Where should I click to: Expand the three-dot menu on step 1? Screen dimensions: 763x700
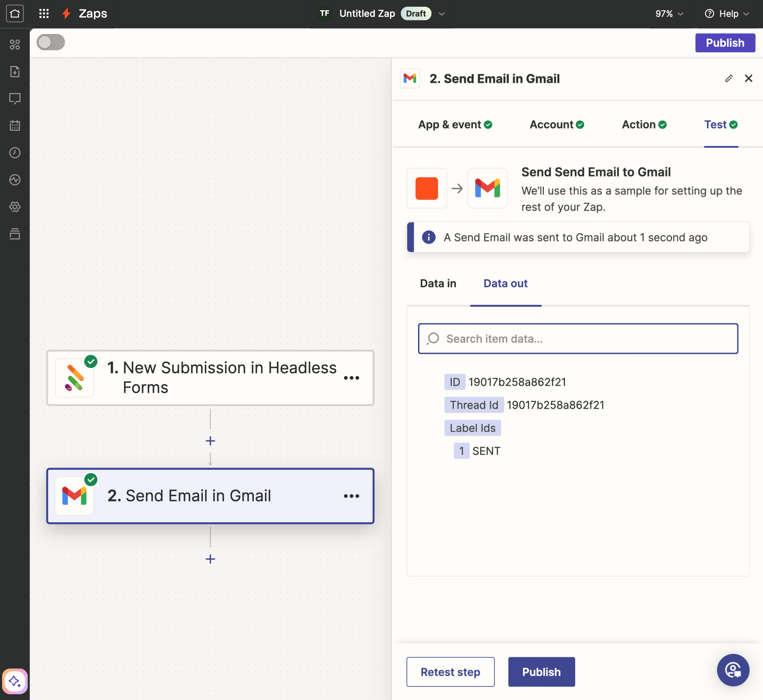tap(352, 377)
